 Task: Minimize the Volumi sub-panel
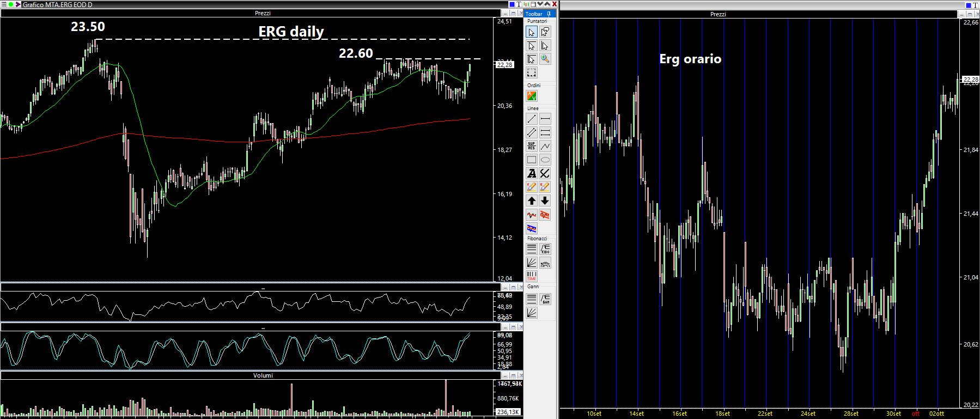point(505,376)
